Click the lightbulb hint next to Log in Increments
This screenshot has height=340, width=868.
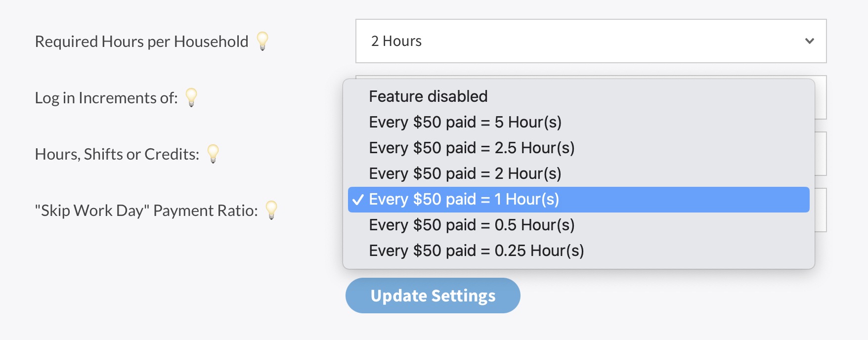pos(191,97)
